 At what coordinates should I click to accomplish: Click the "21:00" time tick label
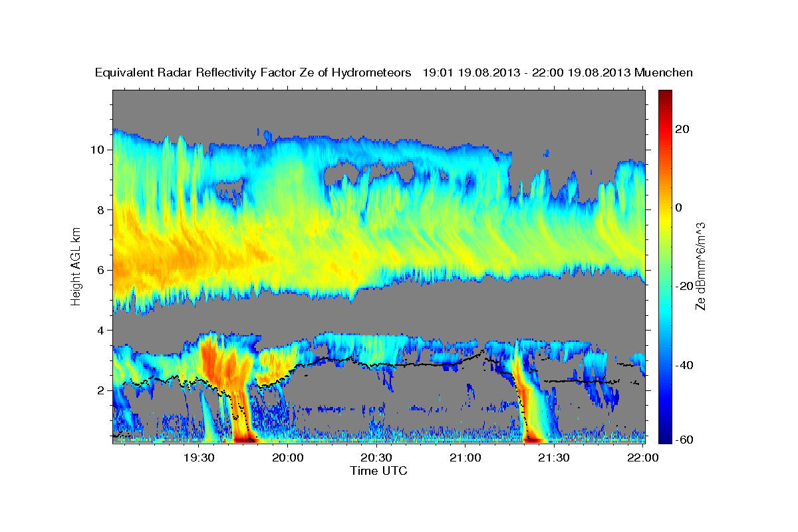coord(465,458)
